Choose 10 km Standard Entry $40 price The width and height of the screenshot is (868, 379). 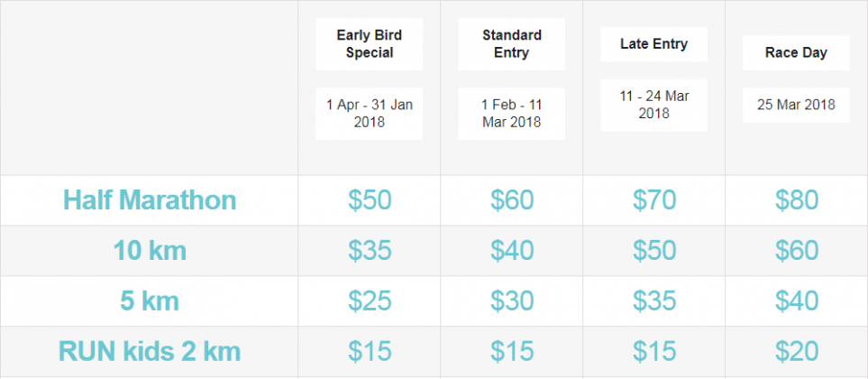coord(512,250)
